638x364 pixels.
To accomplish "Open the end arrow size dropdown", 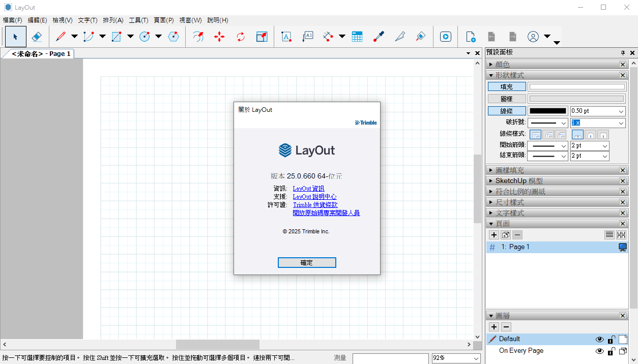I will pyautogui.click(x=604, y=156).
